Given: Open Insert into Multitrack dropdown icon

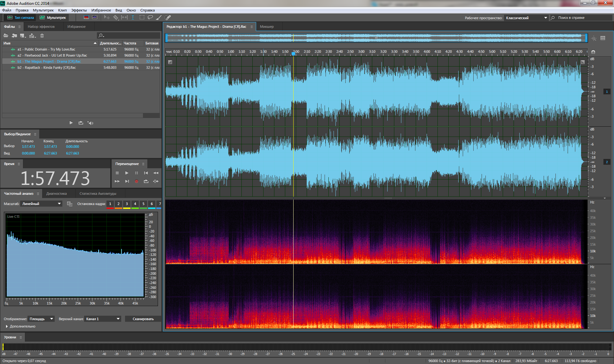Looking at the screenshot, I should (x=33, y=36).
